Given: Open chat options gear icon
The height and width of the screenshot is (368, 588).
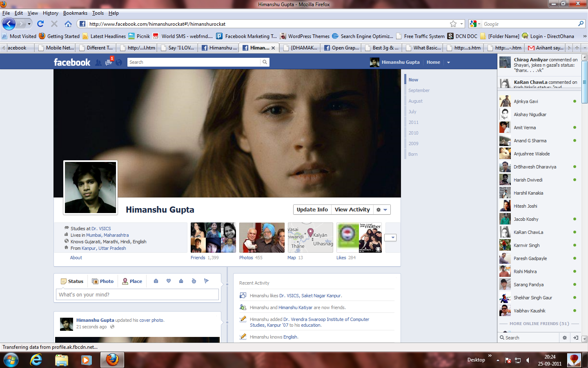Looking at the screenshot, I should tap(565, 338).
